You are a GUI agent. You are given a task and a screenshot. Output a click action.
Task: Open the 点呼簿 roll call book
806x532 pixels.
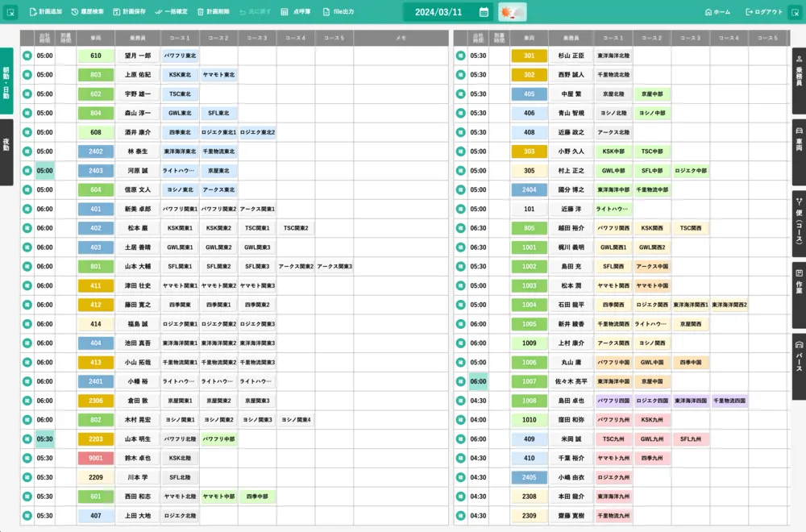pos(285,12)
